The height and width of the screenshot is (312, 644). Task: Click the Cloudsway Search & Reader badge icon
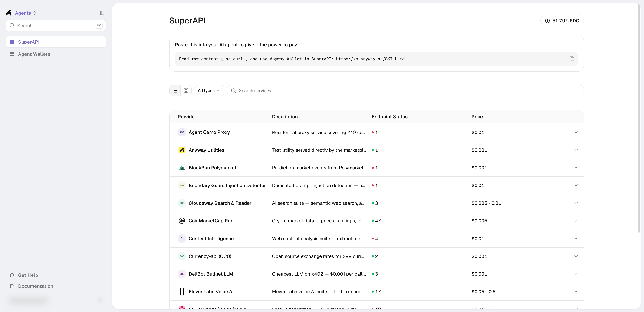click(182, 203)
